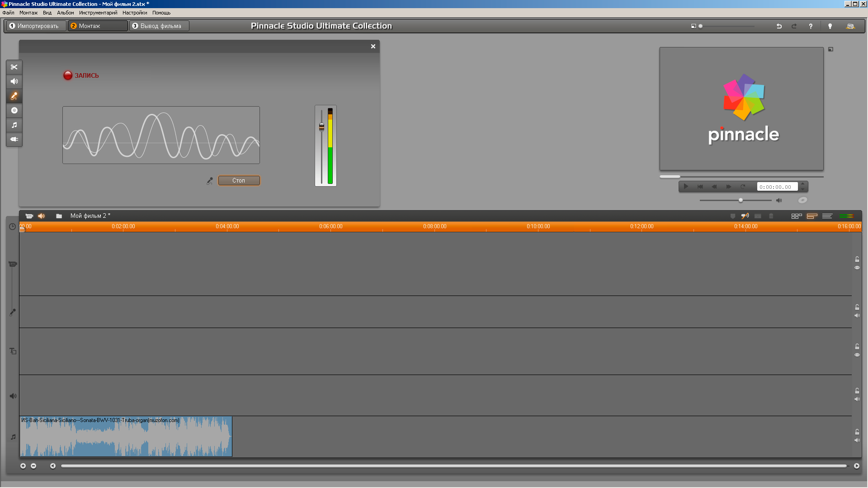Click the audio level meters icon
This screenshot has width=868, height=488.
click(x=846, y=216)
